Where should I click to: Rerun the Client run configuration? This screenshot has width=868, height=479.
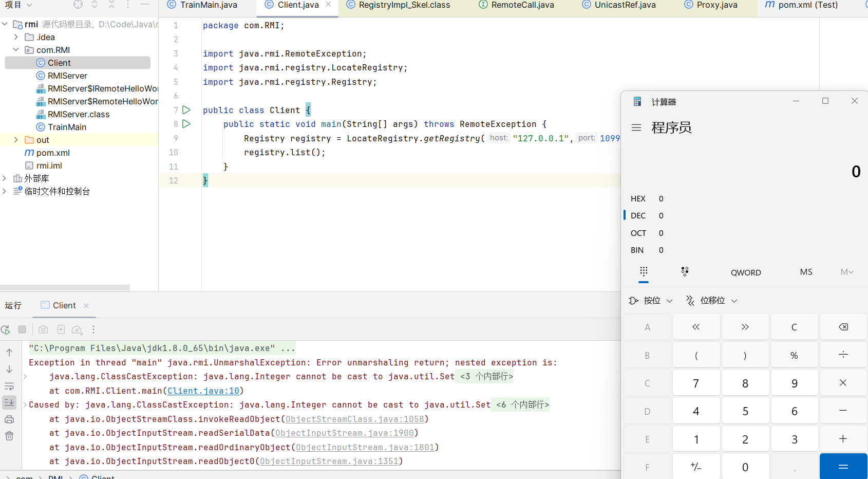pyautogui.click(x=6, y=329)
